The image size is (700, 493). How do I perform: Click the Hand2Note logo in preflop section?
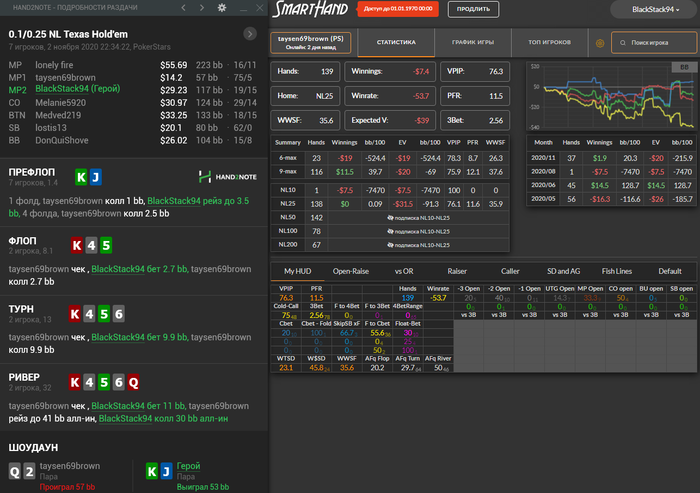point(228,177)
